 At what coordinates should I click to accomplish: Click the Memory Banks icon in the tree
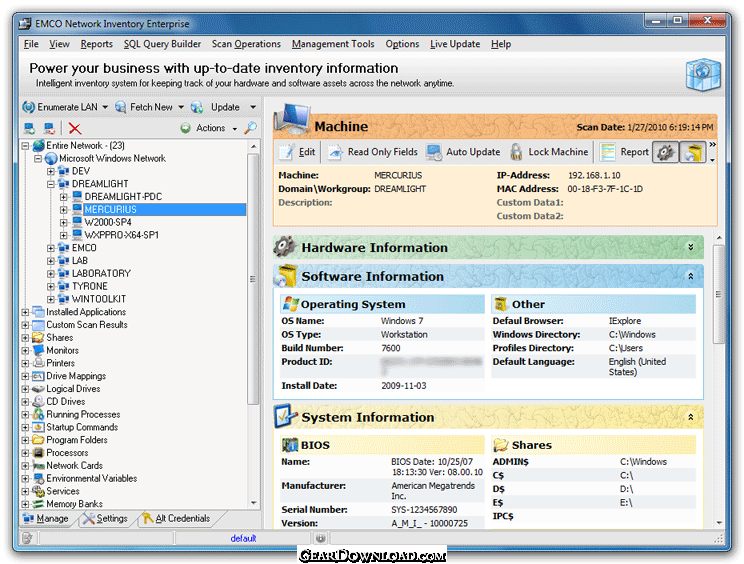(x=38, y=504)
